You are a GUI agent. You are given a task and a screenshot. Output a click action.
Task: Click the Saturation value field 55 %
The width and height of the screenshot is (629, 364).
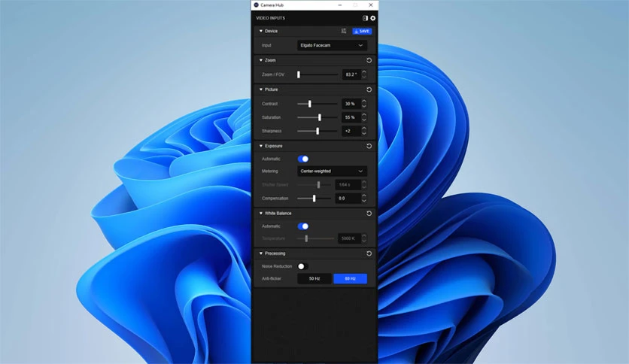pyautogui.click(x=351, y=117)
